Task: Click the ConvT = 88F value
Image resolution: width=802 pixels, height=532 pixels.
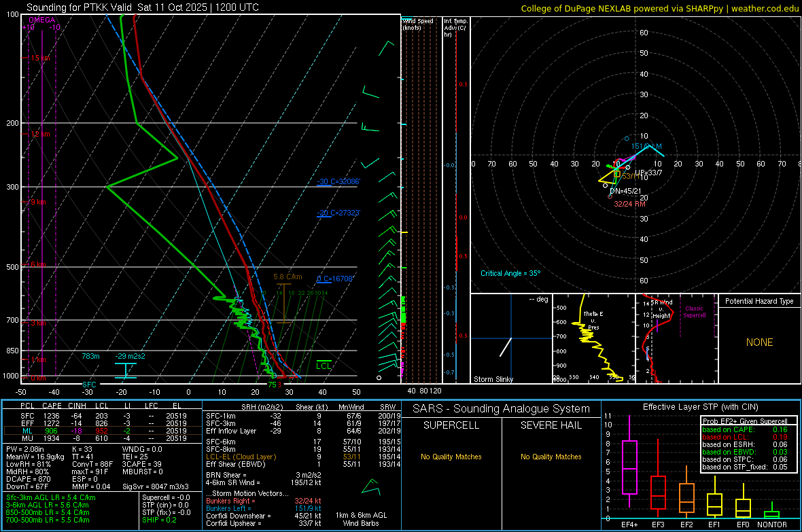Action: (92, 464)
